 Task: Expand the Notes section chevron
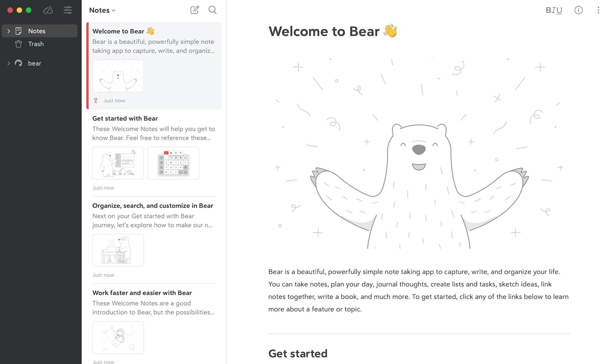coord(8,31)
